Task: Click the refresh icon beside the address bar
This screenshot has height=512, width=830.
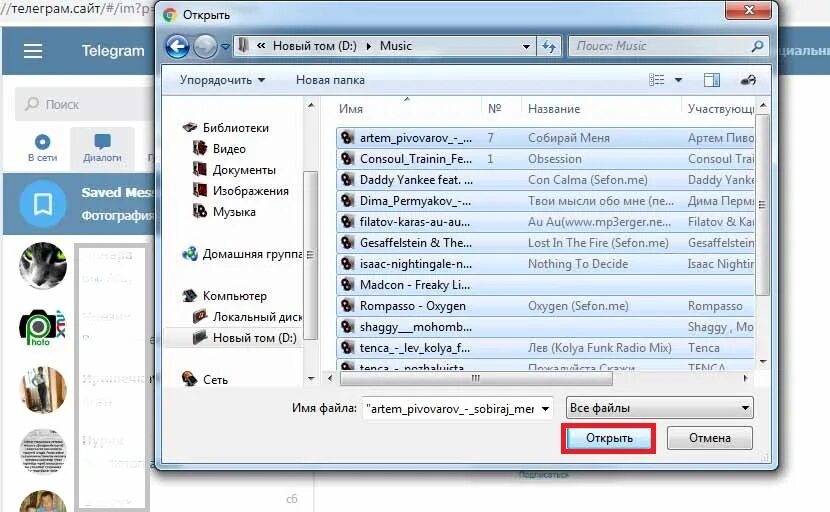Action: pos(549,47)
